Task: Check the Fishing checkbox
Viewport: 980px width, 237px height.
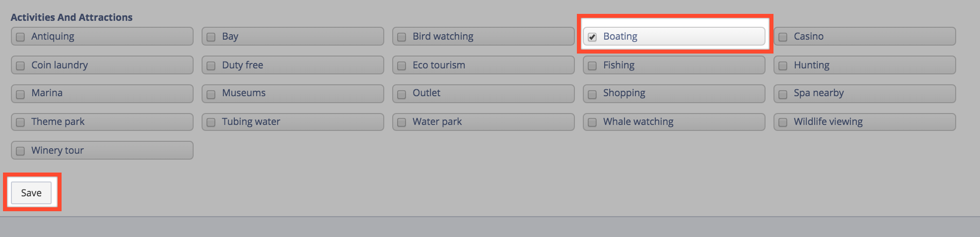Action: [x=592, y=65]
